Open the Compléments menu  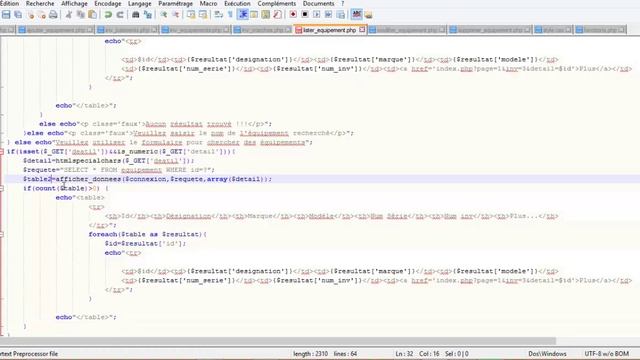point(277,3)
